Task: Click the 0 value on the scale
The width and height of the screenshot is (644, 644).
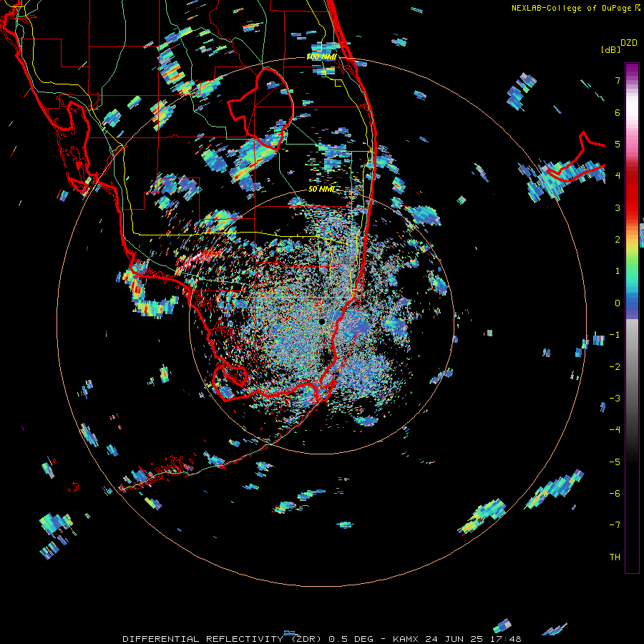Action: pos(618,303)
